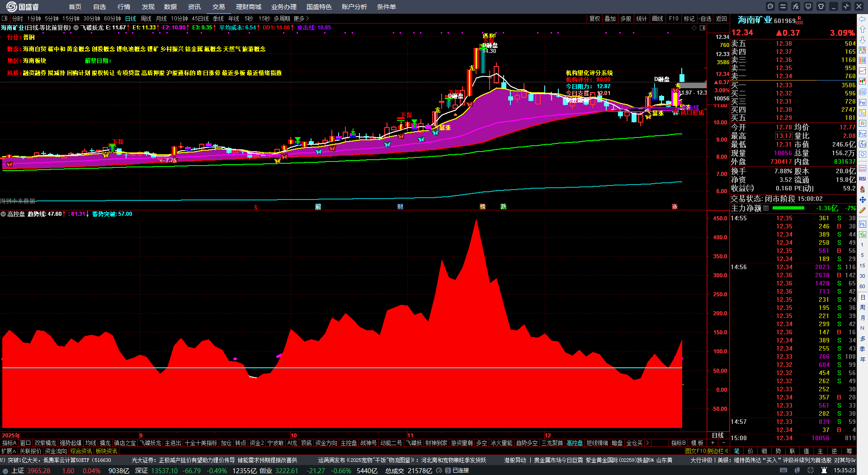868x475 pixels.
Task: Click the 11 month marker on timeline
Action: click(x=410, y=435)
